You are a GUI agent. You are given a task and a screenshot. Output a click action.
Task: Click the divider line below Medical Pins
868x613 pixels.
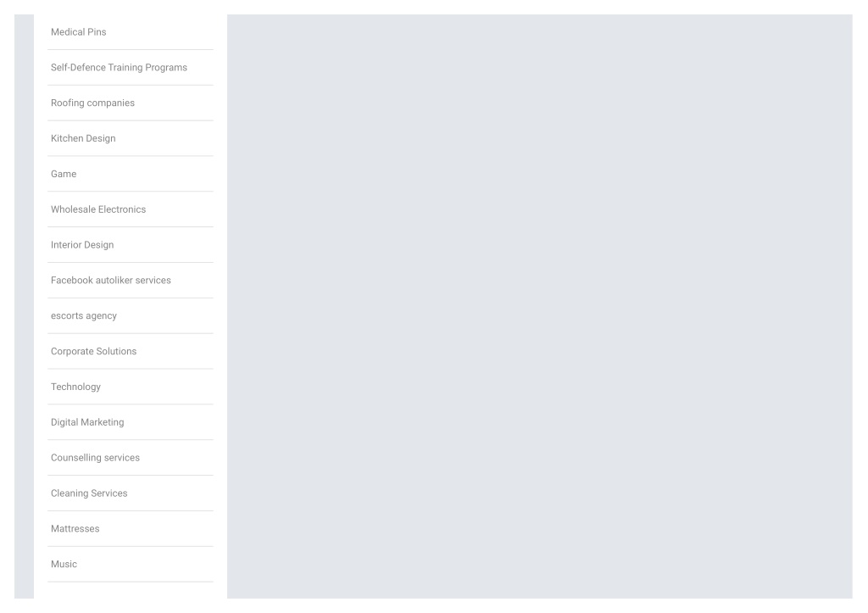(x=130, y=49)
